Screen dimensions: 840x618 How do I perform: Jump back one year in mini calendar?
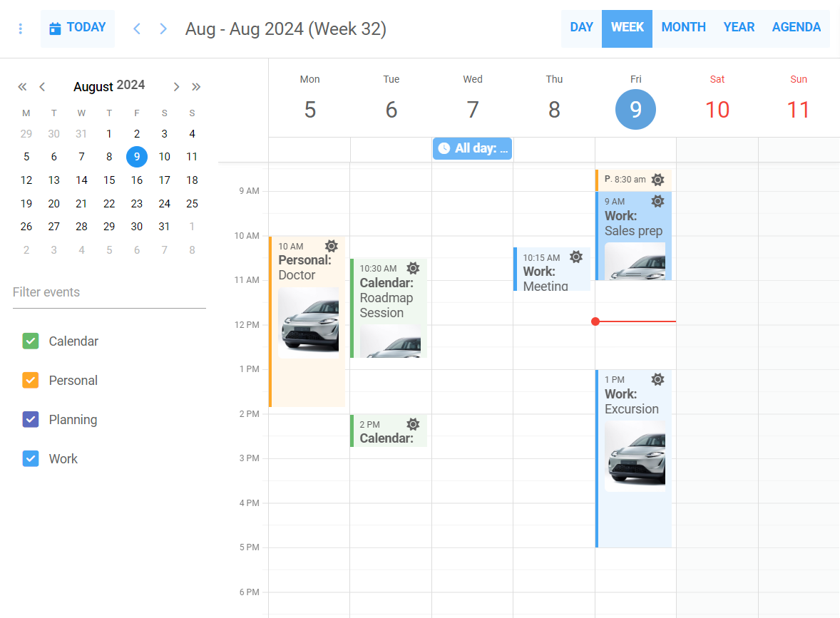coord(22,87)
